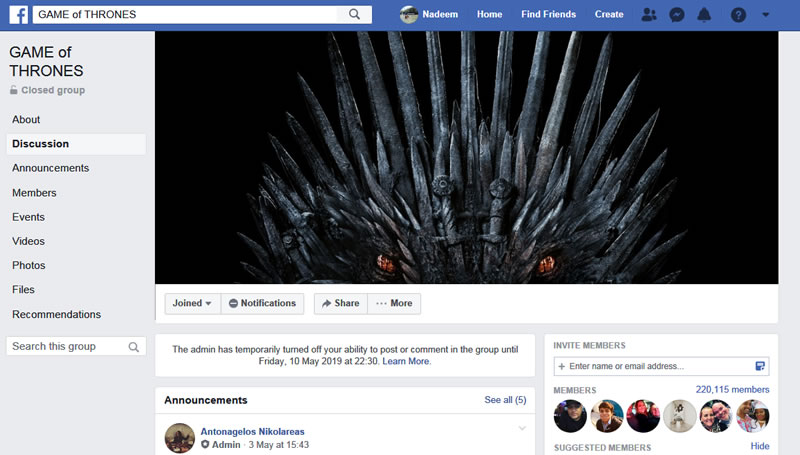The height and width of the screenshot is (455, 800).
Task: Click the first member profile thumbnail
Action: tap(570, 416)
